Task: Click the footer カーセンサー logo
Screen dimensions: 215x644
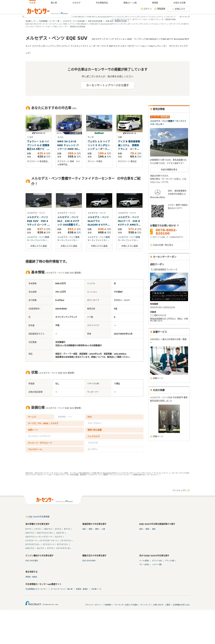Action: [45, 500]
